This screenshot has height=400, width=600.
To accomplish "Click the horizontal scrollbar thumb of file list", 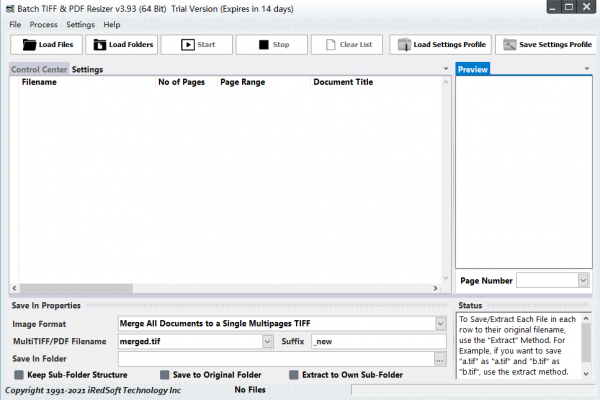I will 76,288.
